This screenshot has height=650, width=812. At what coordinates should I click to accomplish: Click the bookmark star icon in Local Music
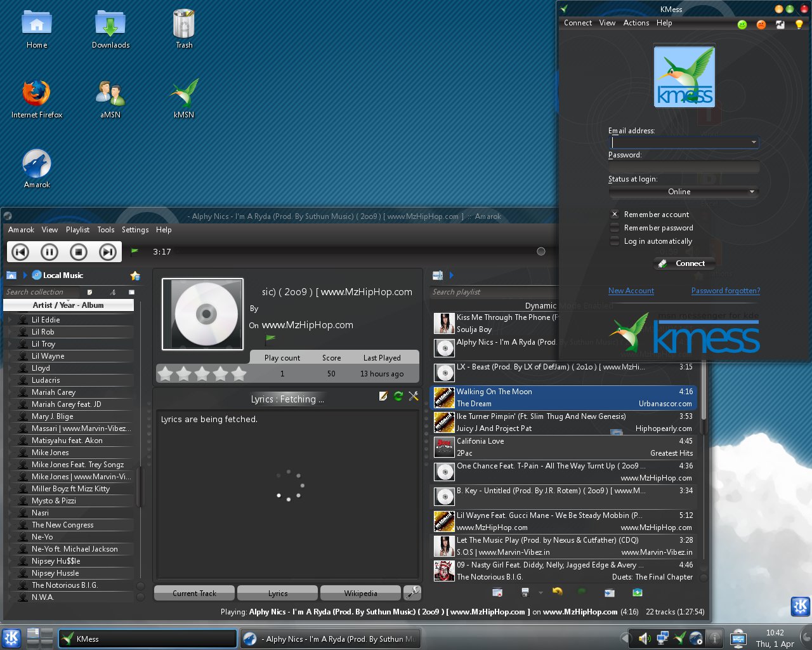[x=135, y=275]
